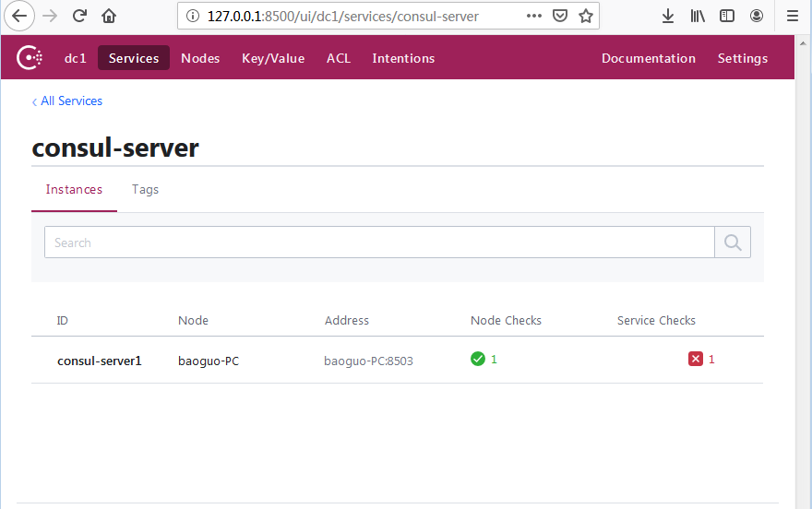Click the search magnifier button

point(733,243)
